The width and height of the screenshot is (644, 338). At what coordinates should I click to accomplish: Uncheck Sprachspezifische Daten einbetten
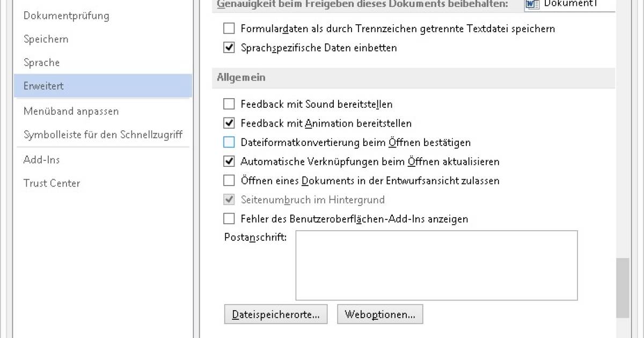point(229,48)
